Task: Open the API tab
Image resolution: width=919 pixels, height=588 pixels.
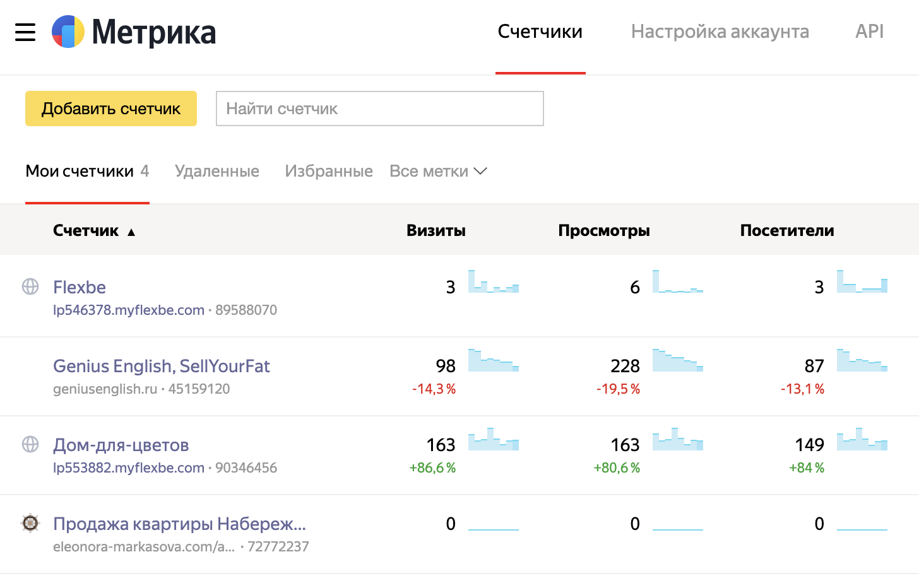Action: 869,32
